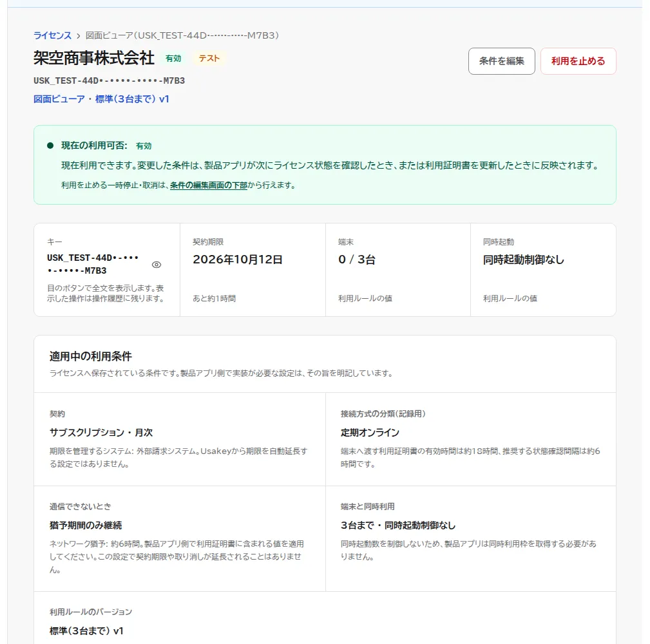Click the 通信できないとき label
Viewport: 650px width, 644px height.
click(81, 506)
